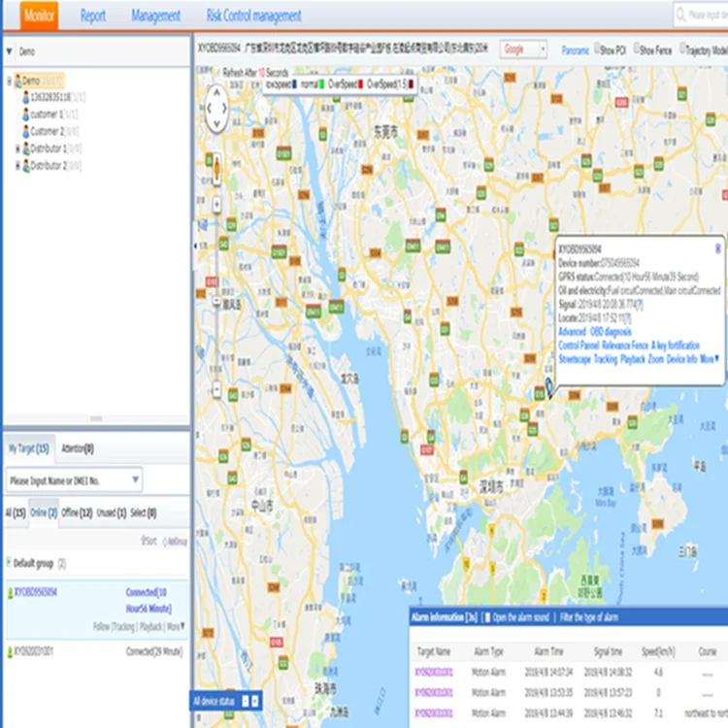The height and width of the screenshot is (728, 728).
Task: Open the Google map provider dropdown
Action: tap(523, 49)
